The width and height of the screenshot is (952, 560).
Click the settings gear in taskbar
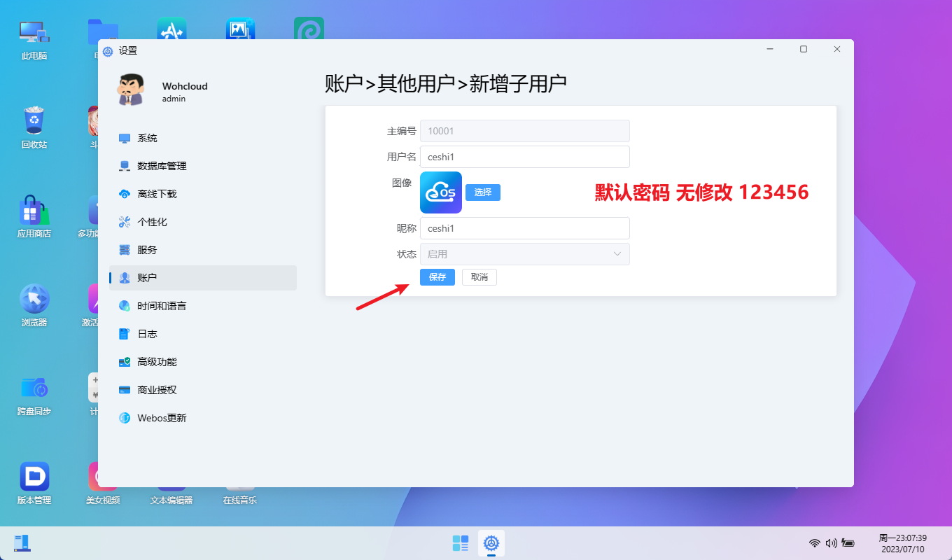pos(491,542)
